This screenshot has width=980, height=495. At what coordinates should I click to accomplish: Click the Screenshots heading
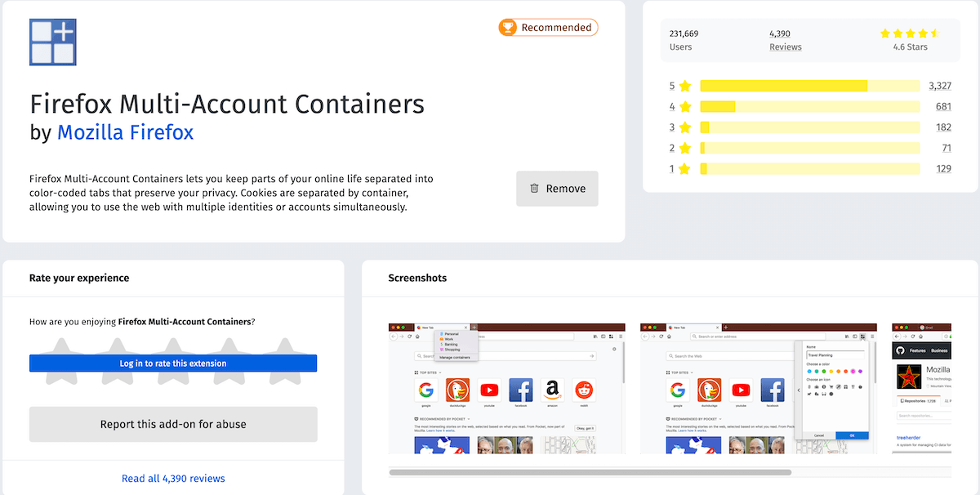[417, 278]
